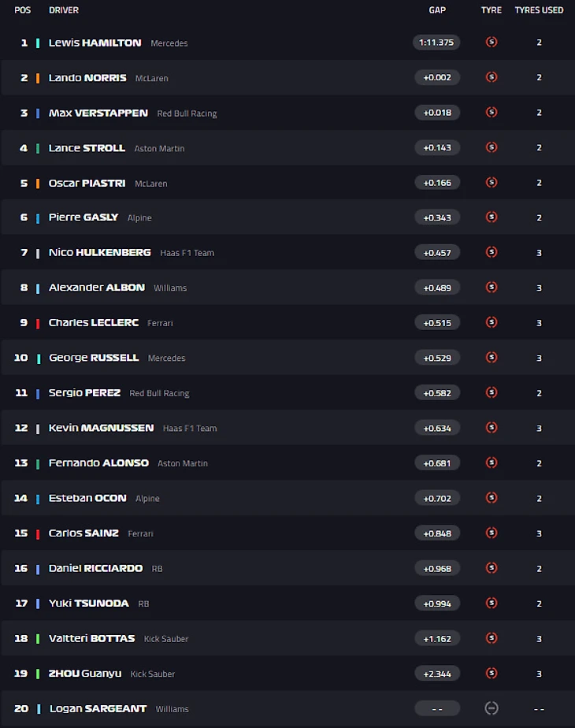Click the TYRES USED column header
Image resolution: width=575 pixels, height=728 pixels.
tap(539, 9)
